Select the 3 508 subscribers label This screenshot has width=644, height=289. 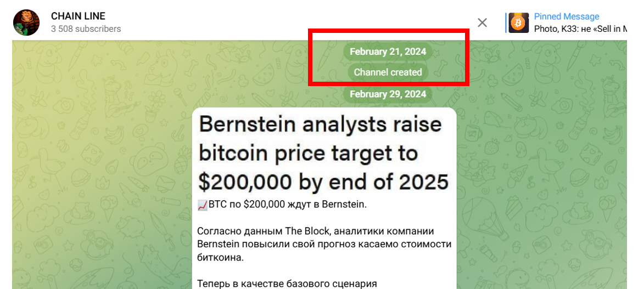point(86,29)
